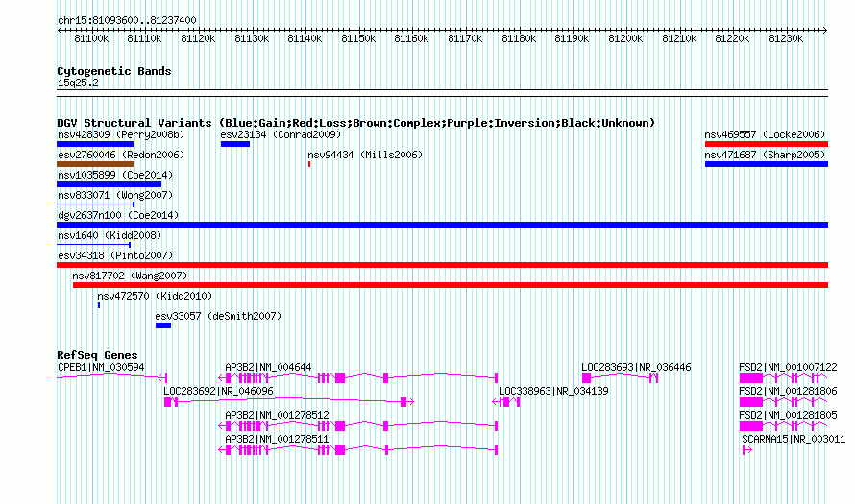Click the AP3B2 NM_001278512 transcript glyph
The width and height of the screenshot is (855, 504).
coord(357,426)
